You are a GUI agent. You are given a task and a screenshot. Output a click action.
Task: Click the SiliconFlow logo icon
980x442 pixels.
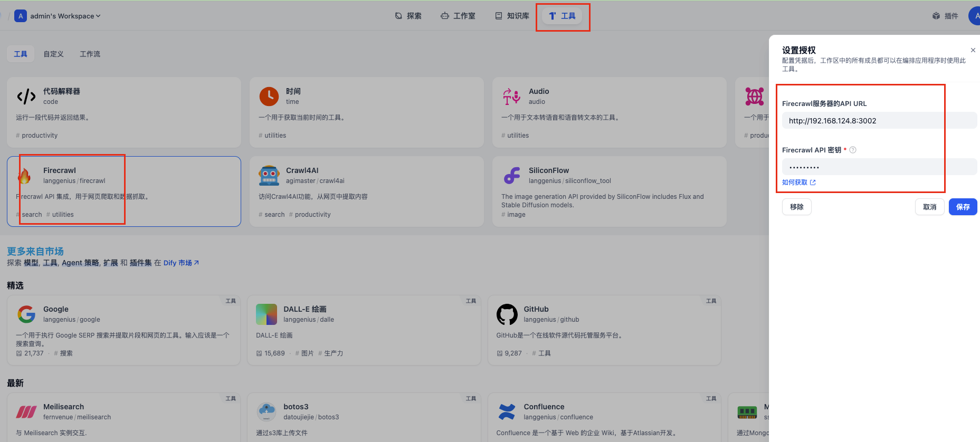tap(512, 176)
